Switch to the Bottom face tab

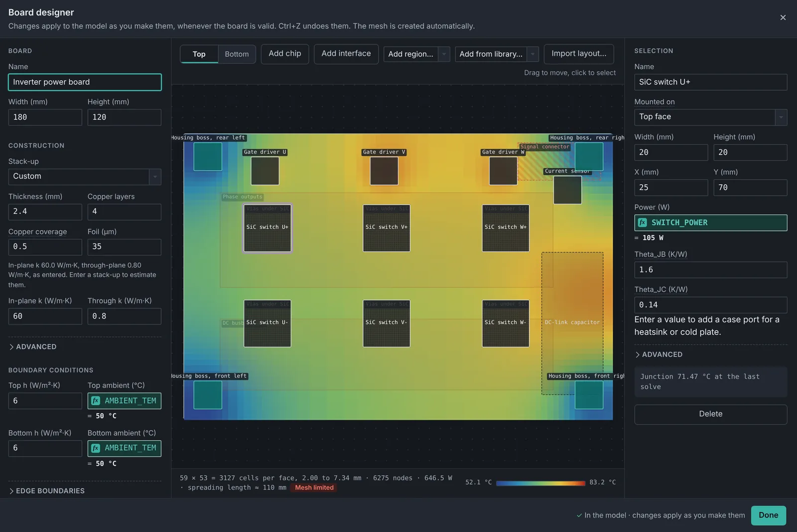click(x=237, y=54)
